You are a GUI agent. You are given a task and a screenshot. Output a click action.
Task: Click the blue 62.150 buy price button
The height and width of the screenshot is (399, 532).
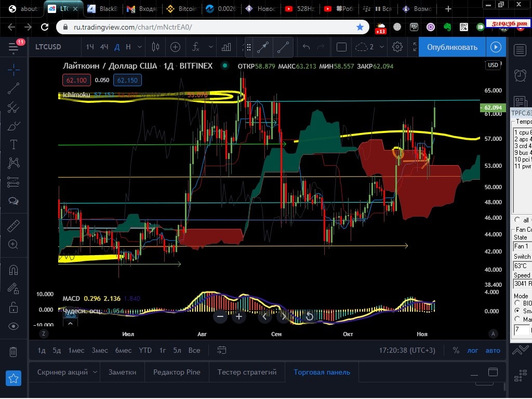(127, 81)
